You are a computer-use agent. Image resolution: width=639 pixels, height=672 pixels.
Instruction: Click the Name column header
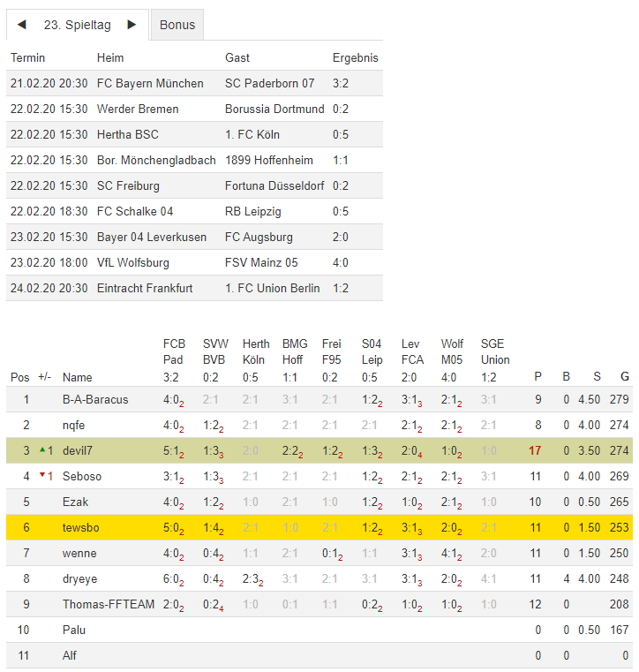click(x=77, y=377)
